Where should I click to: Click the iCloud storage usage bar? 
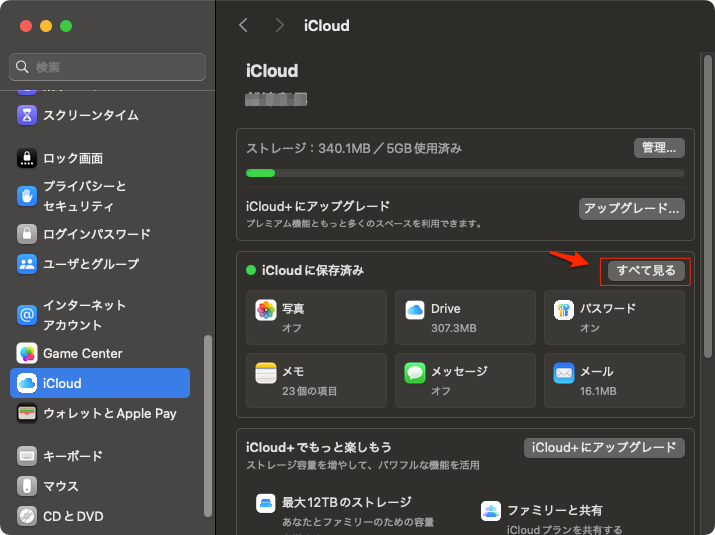click(465, 173)
